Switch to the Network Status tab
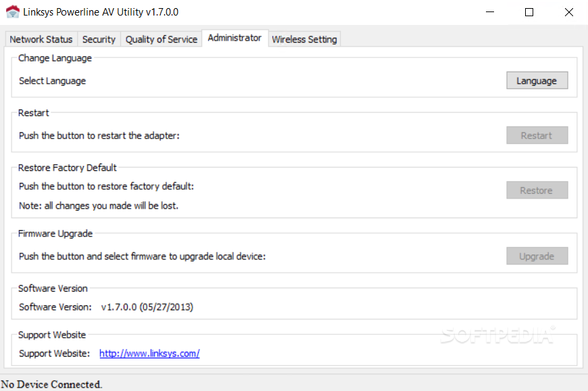 point(41,39)
